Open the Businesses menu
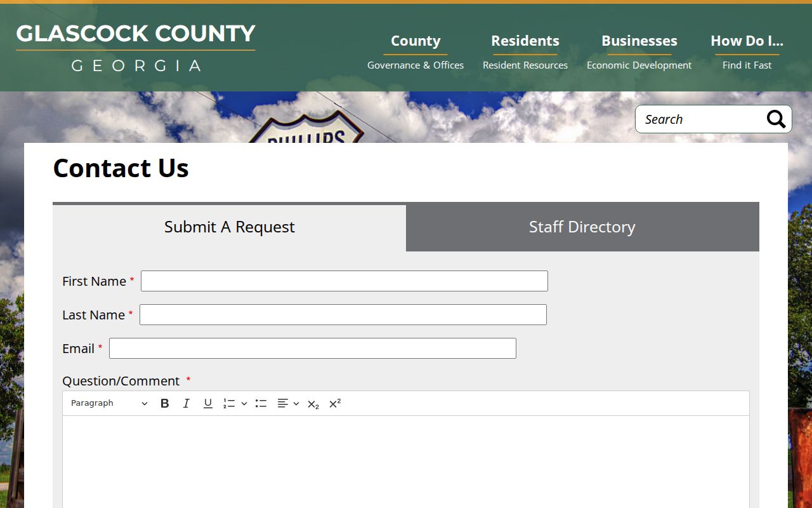Viewport: 812px width, 508px height. click(639, 41)
